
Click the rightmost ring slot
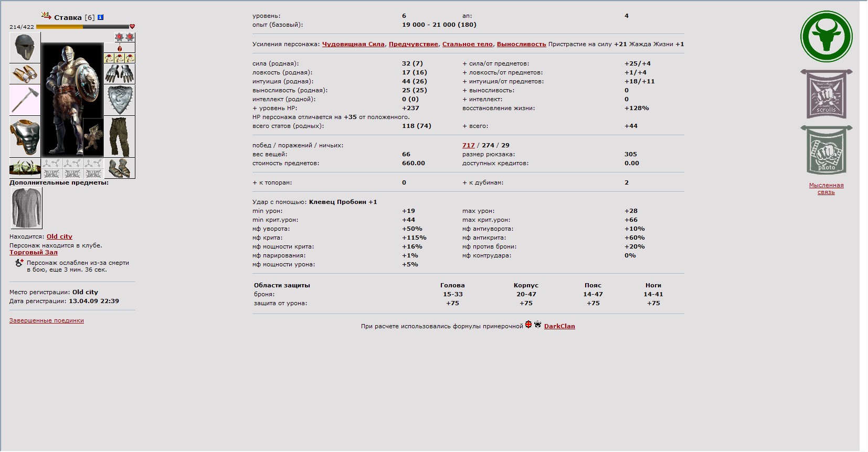[x=130, y=58]
